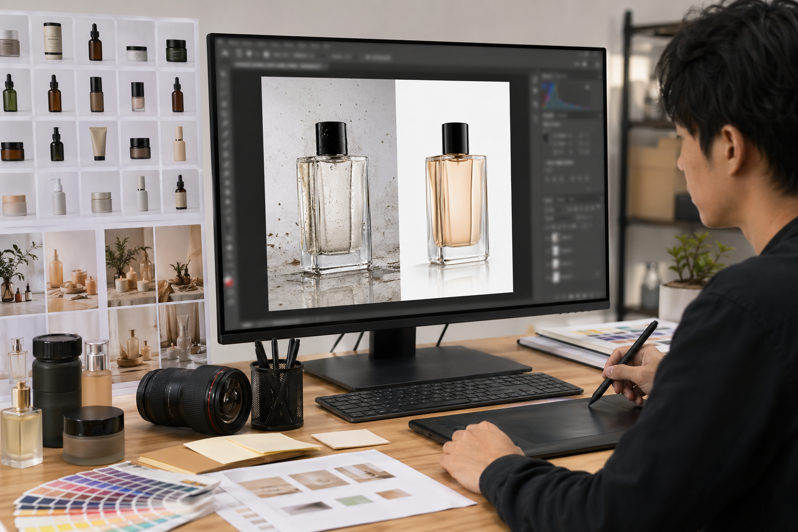Hide the top layer using eye icon
This screenshot has width=798, height=532.
547,237
